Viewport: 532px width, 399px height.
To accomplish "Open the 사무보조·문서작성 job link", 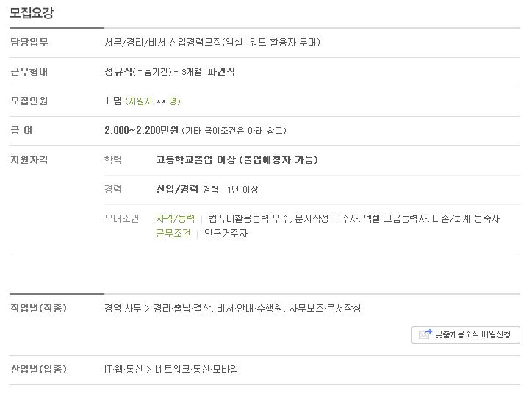I will (x=325, y=308).
